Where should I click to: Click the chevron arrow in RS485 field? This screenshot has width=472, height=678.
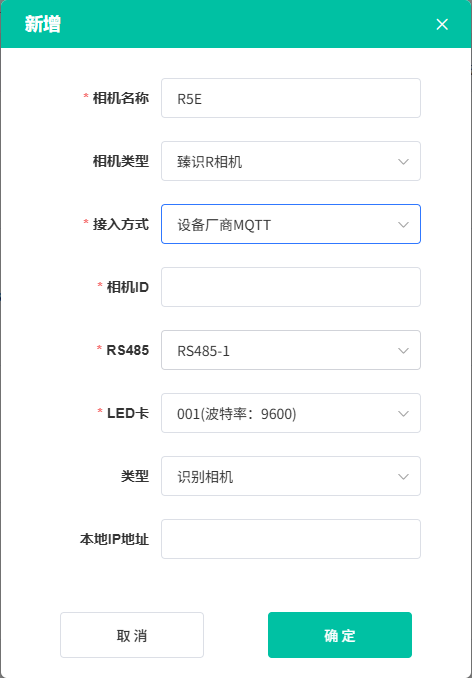[403, 350]
